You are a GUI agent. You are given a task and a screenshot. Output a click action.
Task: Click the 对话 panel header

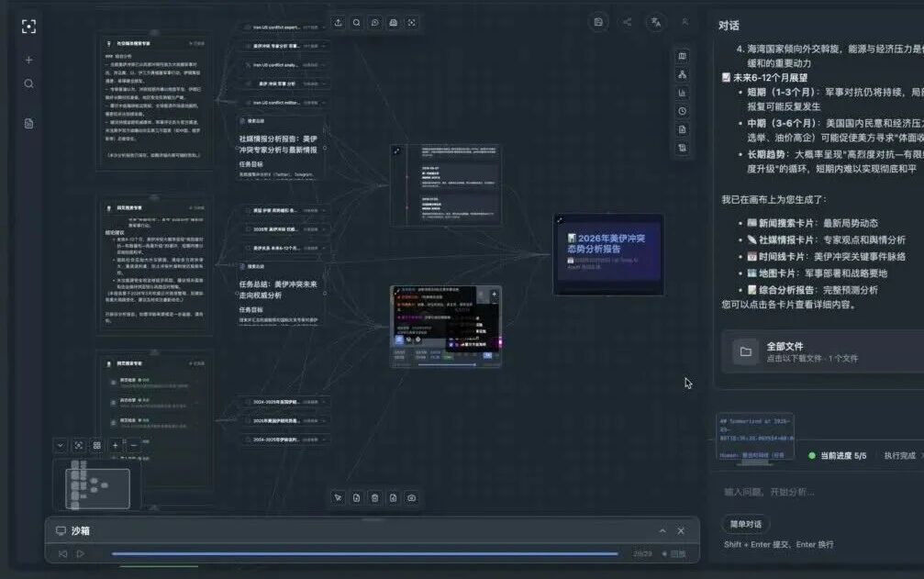729,26
